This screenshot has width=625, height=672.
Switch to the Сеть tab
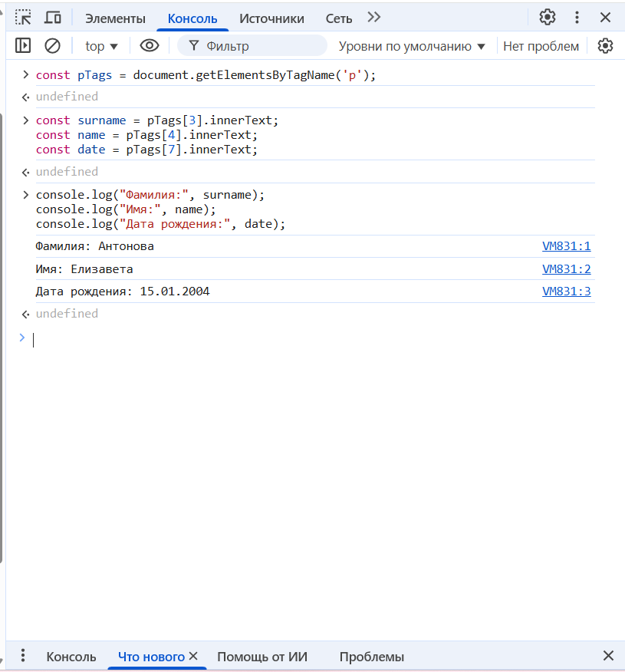point(339,18)
